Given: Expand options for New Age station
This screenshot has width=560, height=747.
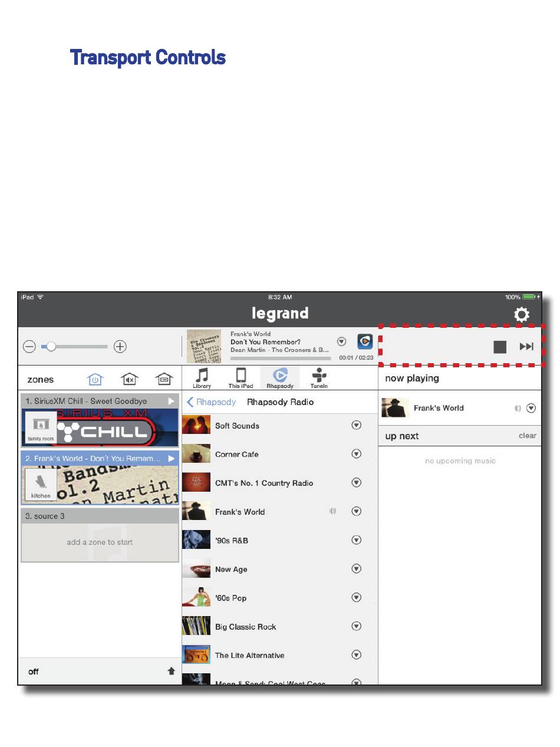Looking at the screenshot, I should (x=356, y=569).
